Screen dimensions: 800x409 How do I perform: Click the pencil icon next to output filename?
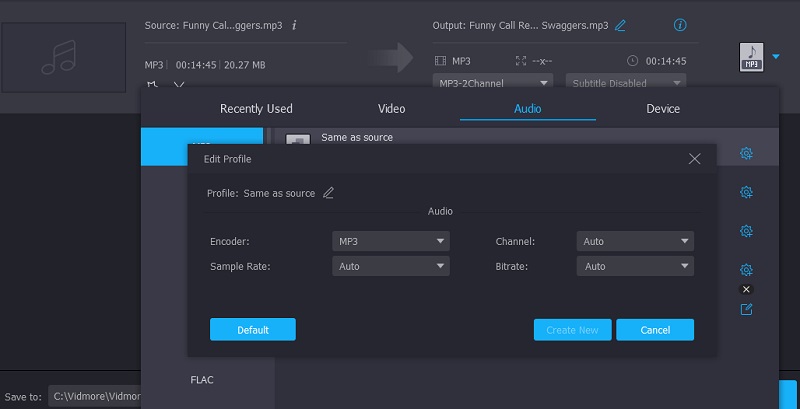[621, 25]
